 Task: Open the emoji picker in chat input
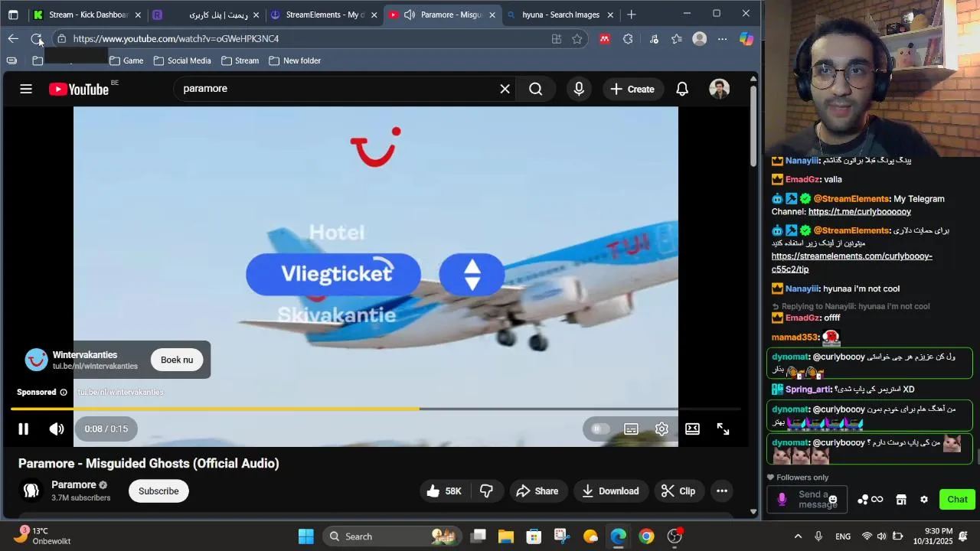pos(833,500)
